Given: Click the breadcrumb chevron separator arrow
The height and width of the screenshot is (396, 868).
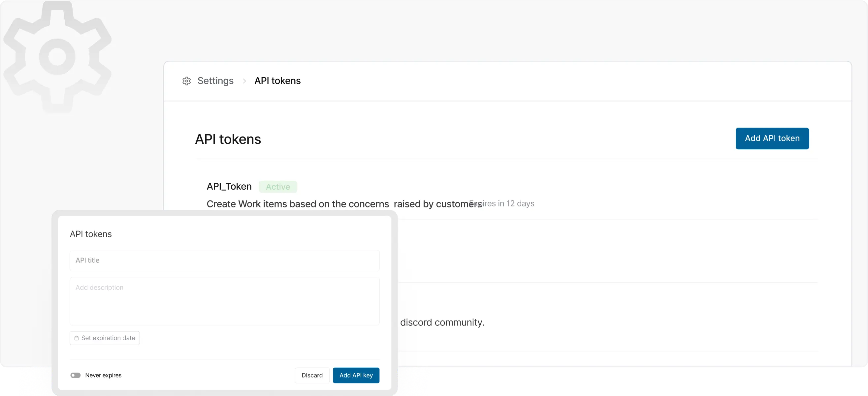Looking at the screenshot, I should (x=244, y=81).
